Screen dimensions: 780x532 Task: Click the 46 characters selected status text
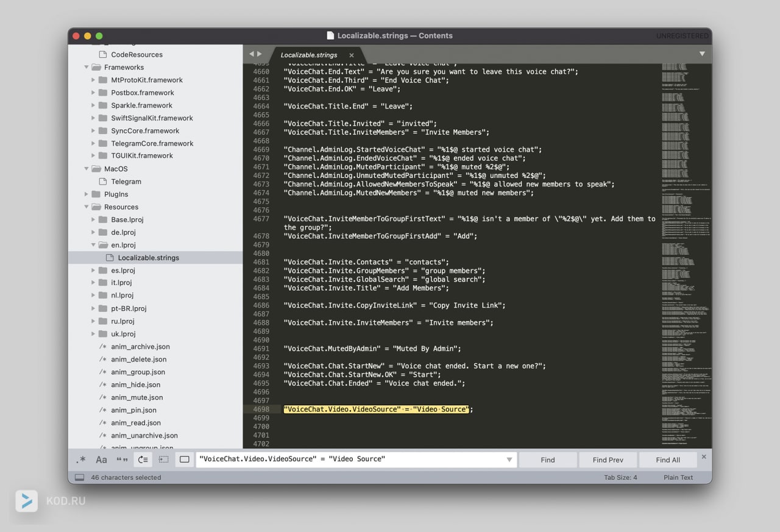click(x=126, y=477)
